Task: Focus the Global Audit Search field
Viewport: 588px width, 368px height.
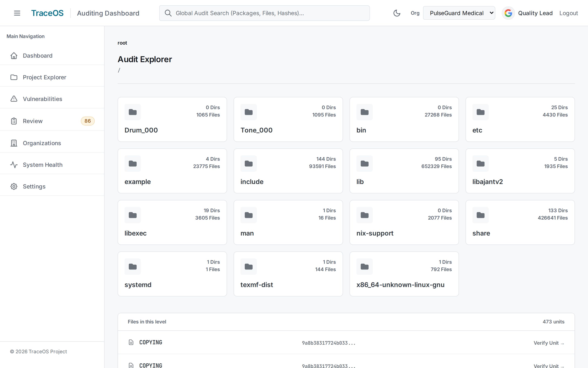Action: (x=264, y=13)
